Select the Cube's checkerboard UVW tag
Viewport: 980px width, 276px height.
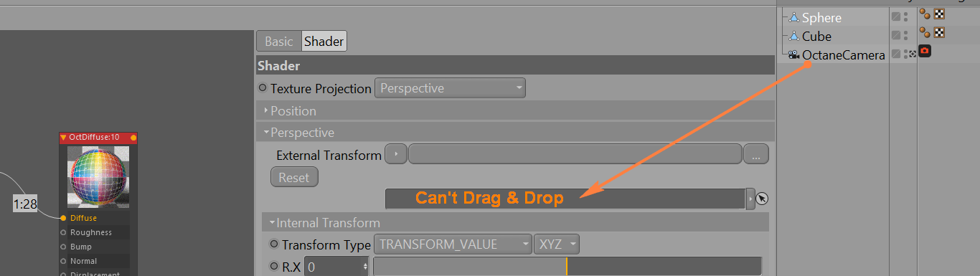pos(939,32)
